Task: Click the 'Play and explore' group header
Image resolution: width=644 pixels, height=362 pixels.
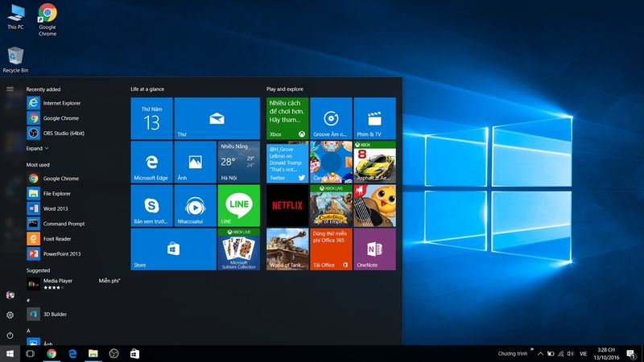Action: click(x=285, y=89)
